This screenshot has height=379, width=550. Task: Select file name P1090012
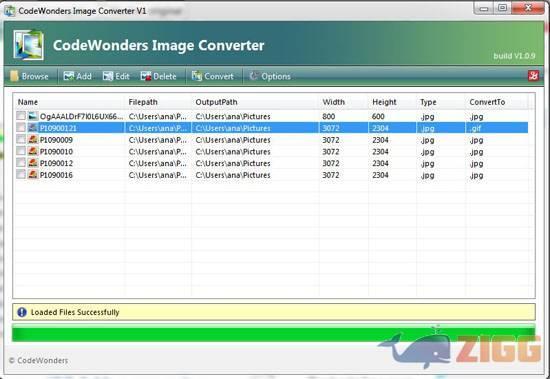point(56,163)
